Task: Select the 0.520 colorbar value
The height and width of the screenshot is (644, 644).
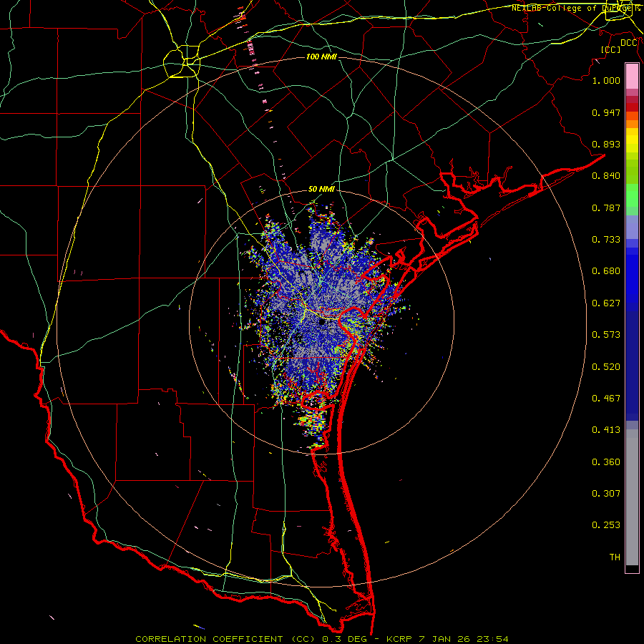Action: [606, 367]
